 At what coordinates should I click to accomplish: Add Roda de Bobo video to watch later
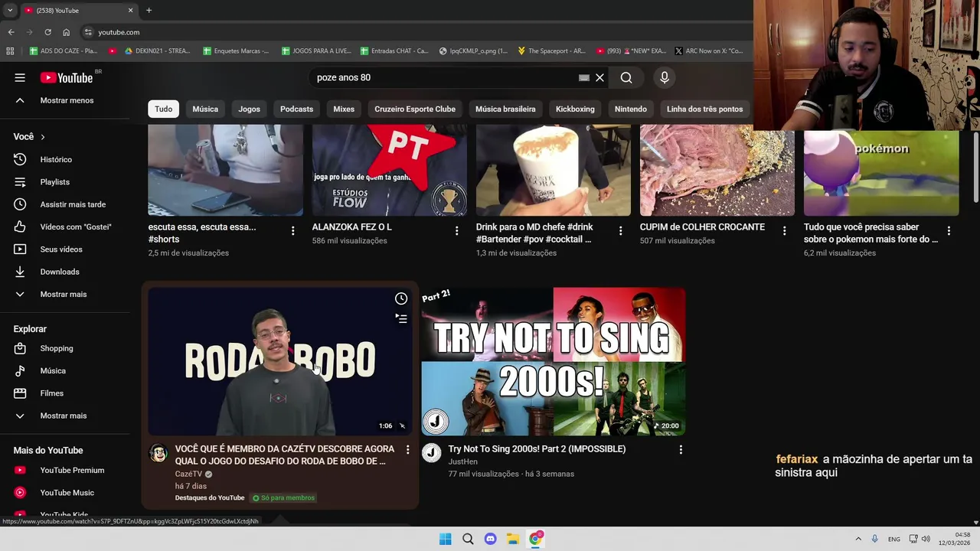point(401,298)
